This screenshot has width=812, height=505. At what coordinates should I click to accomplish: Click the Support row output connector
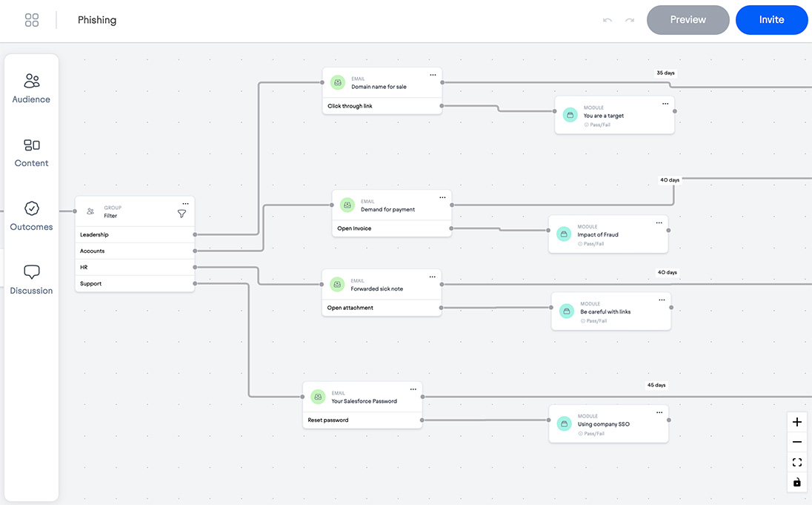click(x=195, y=283)
